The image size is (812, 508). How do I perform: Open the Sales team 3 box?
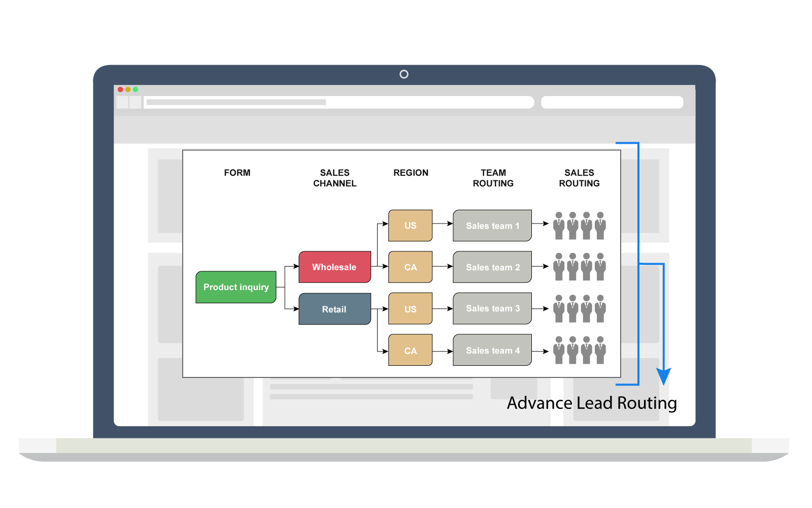click(x=492, y=308)
